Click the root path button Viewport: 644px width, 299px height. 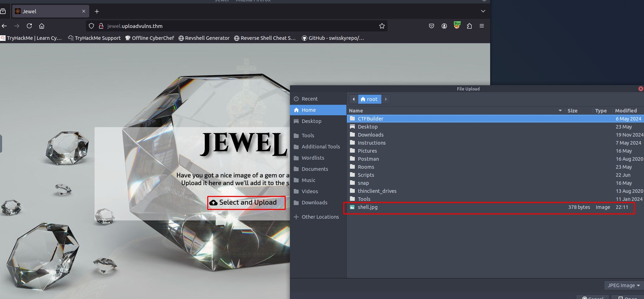point(369,99)
